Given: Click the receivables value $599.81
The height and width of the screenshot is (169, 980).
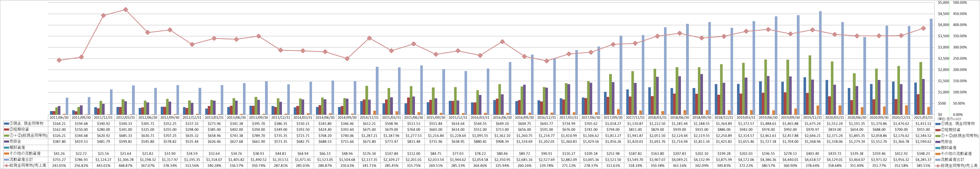Looking at the screenshot, I should (x=126, y=142).
